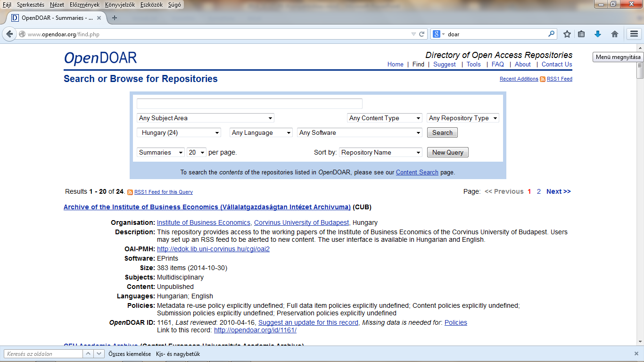
Task: Find previous match up arrow in find bar
Action: (x=88, y=354)
